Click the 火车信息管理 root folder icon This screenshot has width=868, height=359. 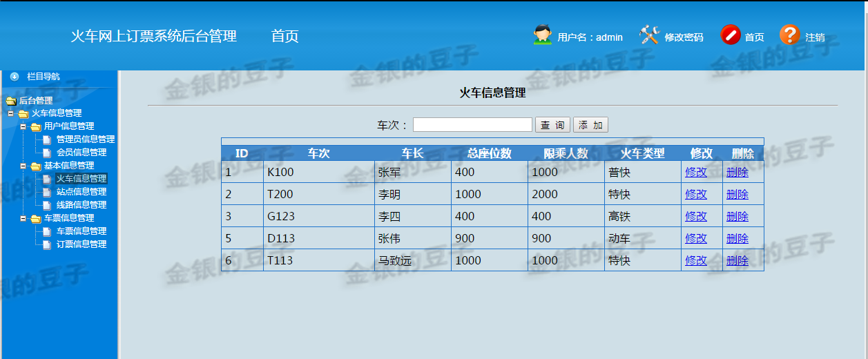click(23, 114)
